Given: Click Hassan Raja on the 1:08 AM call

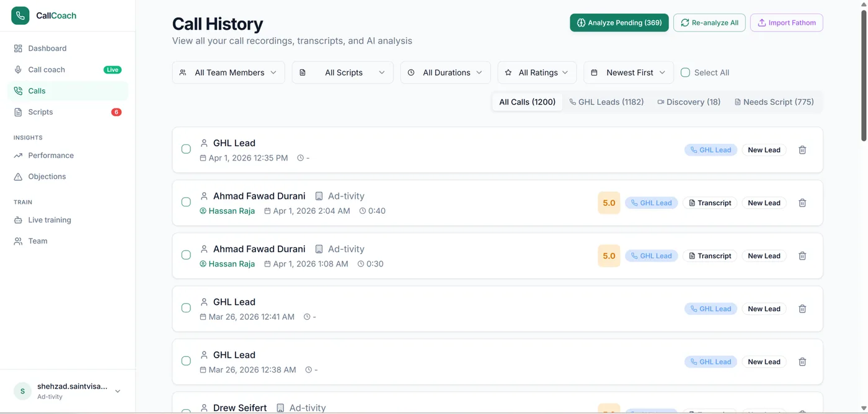Looking at the screenshot, I should pyautogui.click(x=231, y=264).
